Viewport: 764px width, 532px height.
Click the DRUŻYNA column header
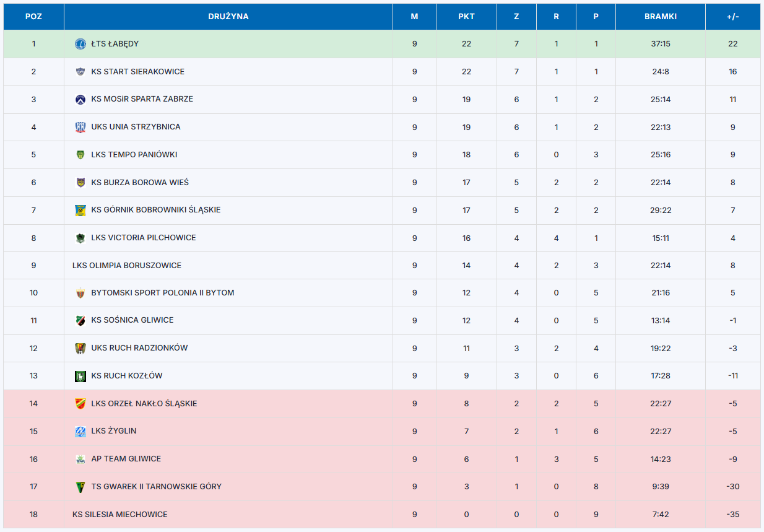tap(228, 17)
